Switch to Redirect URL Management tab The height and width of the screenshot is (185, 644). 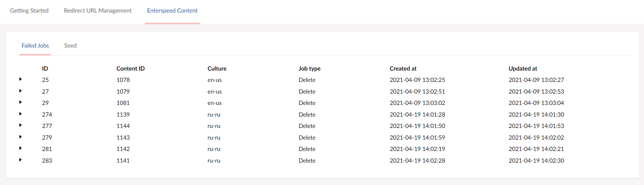tap(98, 11)
